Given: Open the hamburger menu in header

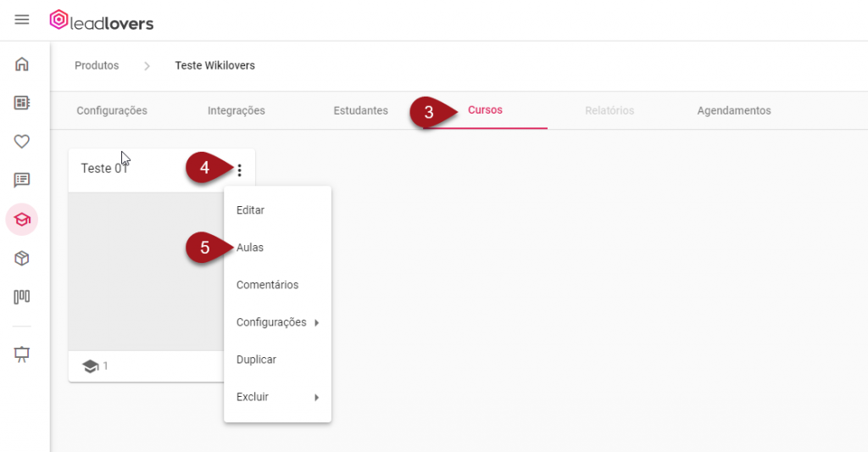Looking at the screenshot, I should [x=22, y=20].
